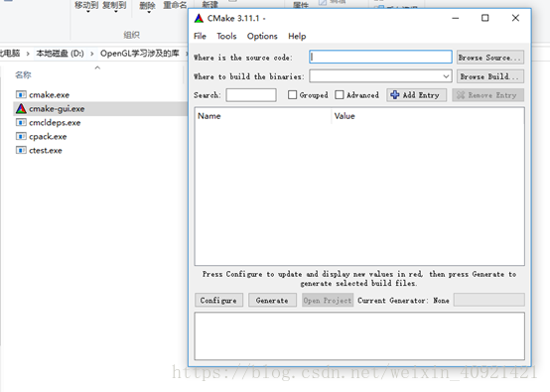Select cmcldeps.exe file icon in Explorer
Viewport: 550px width, 392px height.
(21, 122)
